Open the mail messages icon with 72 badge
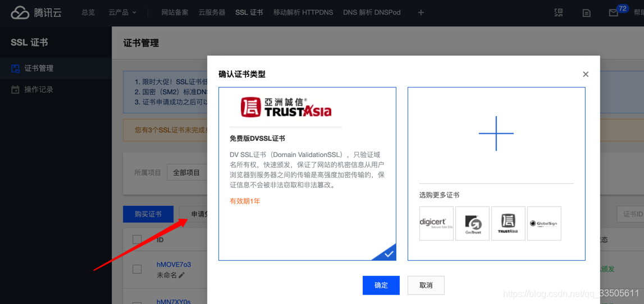This screenshot has width=644, height=304. pos(613,13)
